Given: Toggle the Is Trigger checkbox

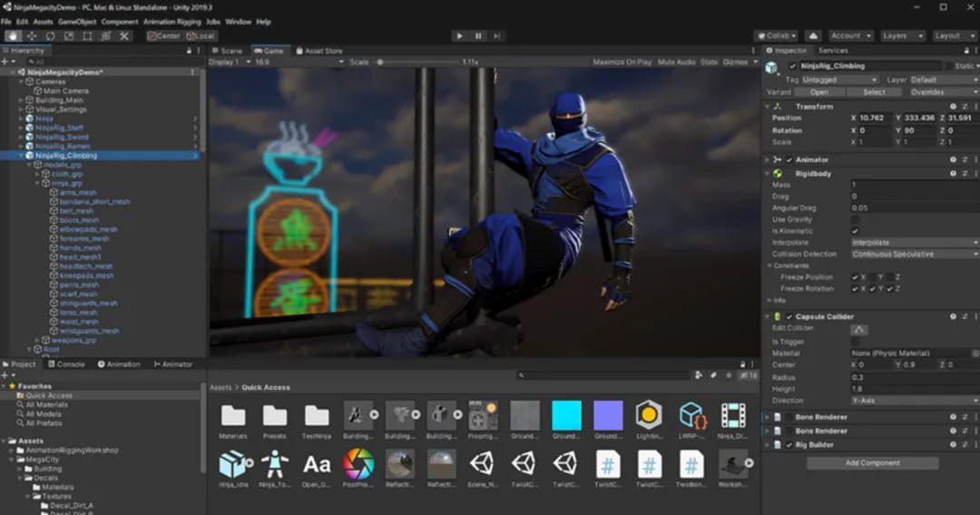Looking at the screenshot, I should pos(856,342).
